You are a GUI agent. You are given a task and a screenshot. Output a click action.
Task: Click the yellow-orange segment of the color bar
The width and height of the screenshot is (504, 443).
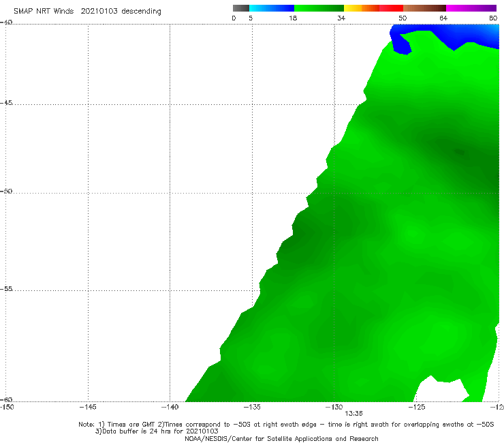361,8
